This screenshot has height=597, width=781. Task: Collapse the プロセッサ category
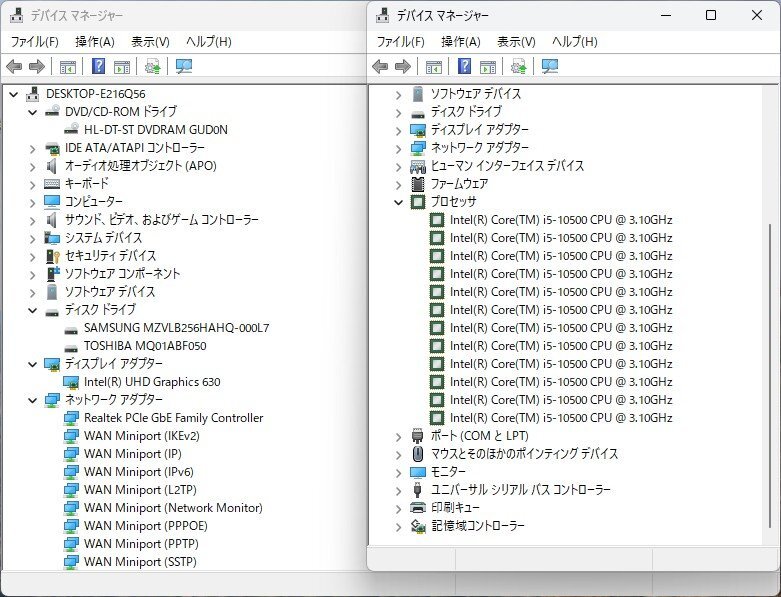(398, 202)
